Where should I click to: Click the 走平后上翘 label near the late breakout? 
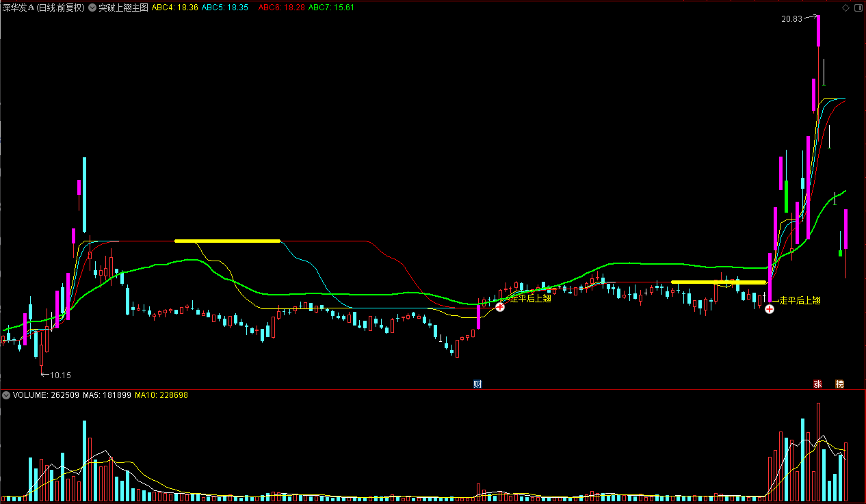click(x=800, y=300)
